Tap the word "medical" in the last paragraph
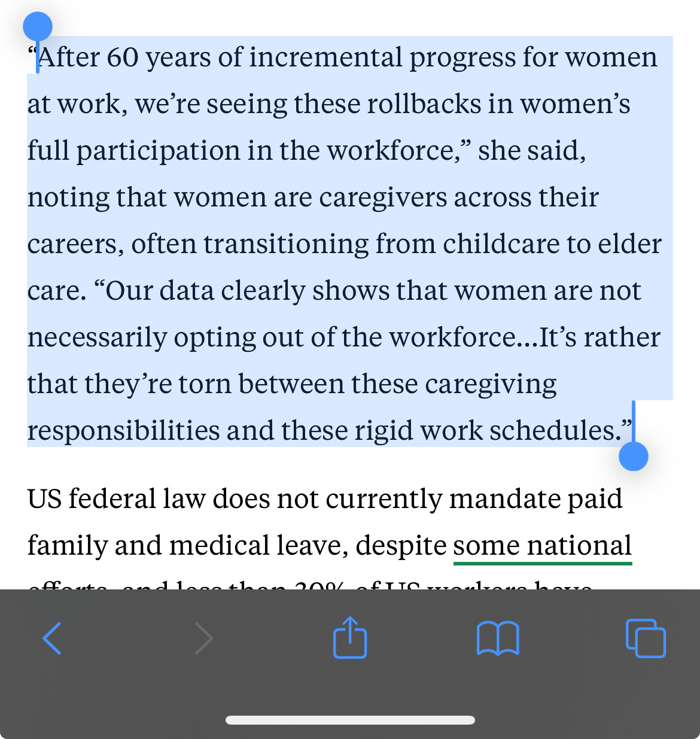Viewport: 700px width, 739px height. (219, 546)
